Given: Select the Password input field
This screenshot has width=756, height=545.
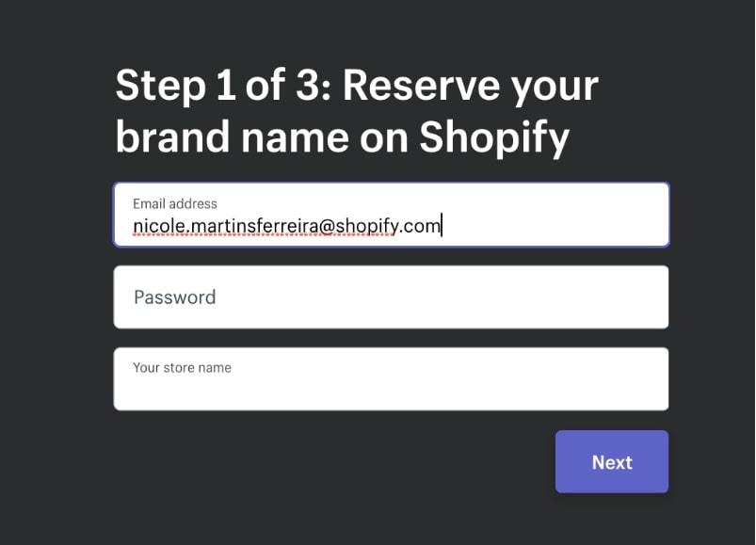Looking at the screenshot, I should click(x=391, y=297).
